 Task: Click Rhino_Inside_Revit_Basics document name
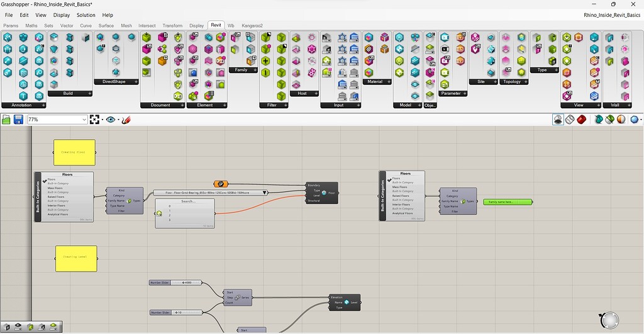pyautogui.click(x=611, y=15)
